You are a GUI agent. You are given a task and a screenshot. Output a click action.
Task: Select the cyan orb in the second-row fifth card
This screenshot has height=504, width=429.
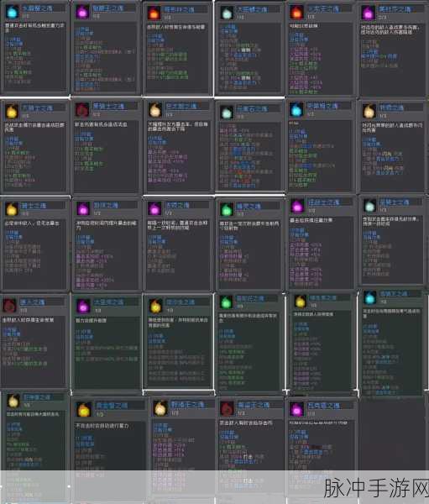point(296,109)
